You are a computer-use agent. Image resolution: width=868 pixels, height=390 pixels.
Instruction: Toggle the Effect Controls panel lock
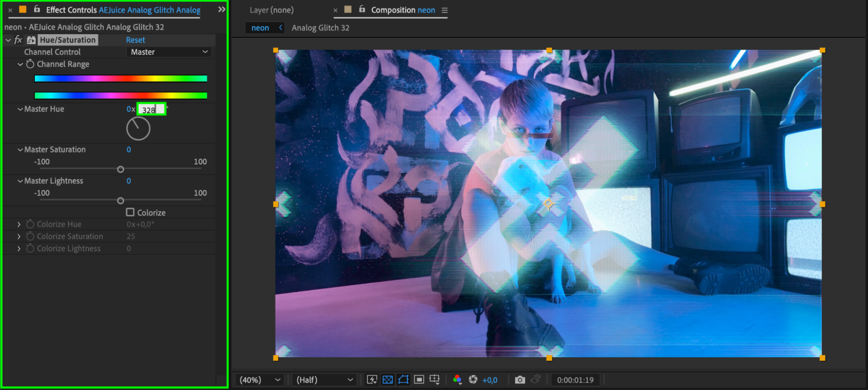coord(37,9)
